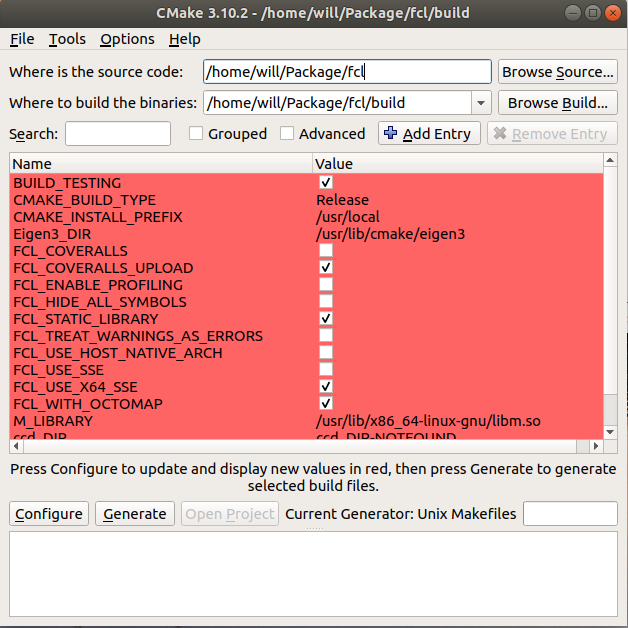Screen dimensions: 628x628
Task: Uncheck FCL_WITH_OCTOMAP checkbox
Action: [326, 403]
